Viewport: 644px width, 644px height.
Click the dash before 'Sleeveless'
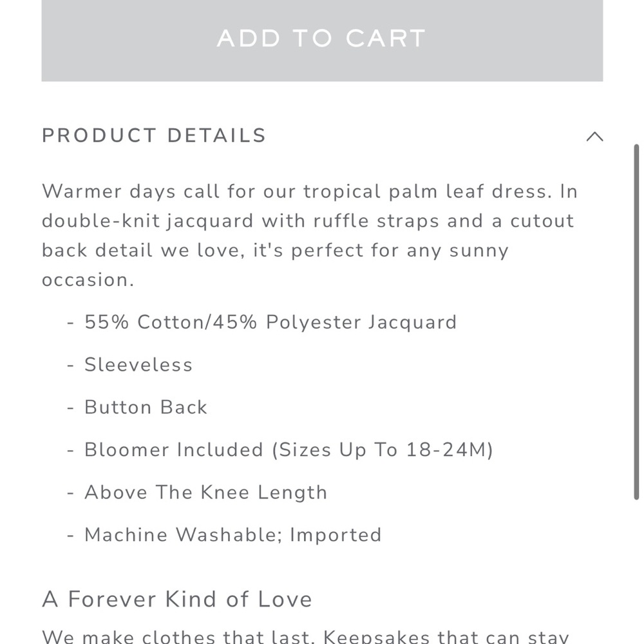point(71,365)
